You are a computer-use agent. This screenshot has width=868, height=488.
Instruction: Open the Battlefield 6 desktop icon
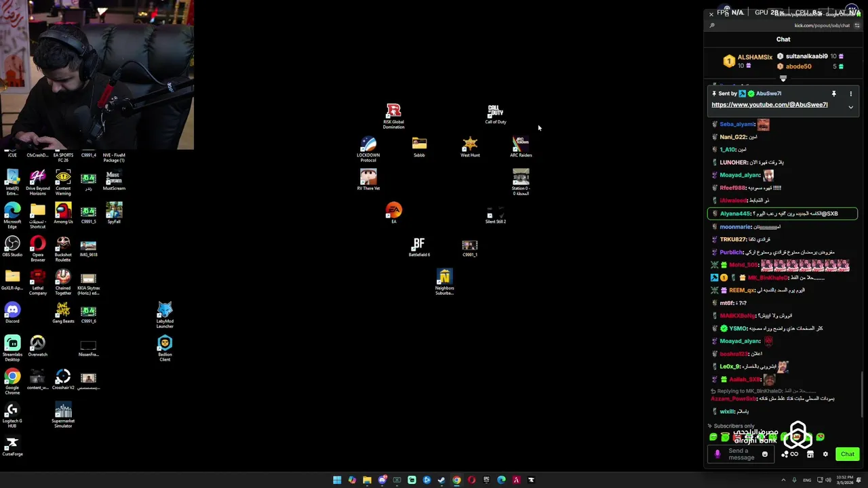click(x=419, y=247)
